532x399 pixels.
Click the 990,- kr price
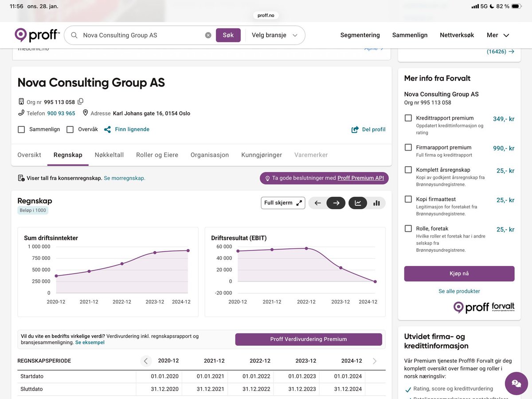tap(504, 148)
